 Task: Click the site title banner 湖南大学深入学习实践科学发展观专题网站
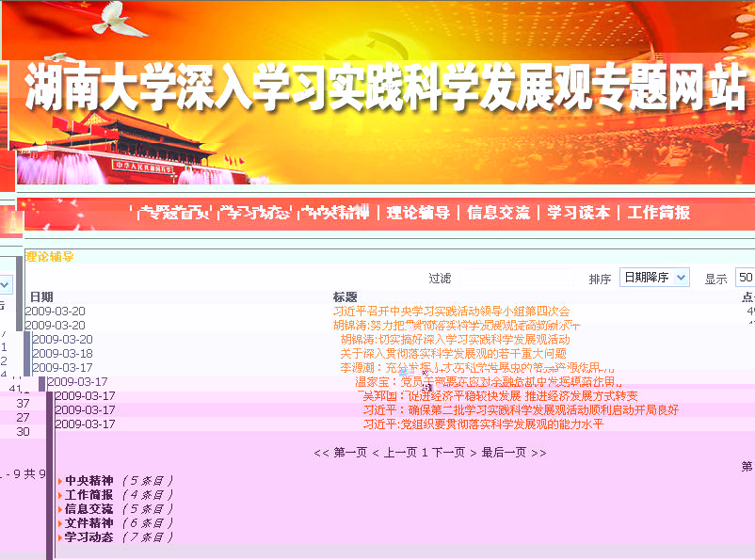[385, 88]
